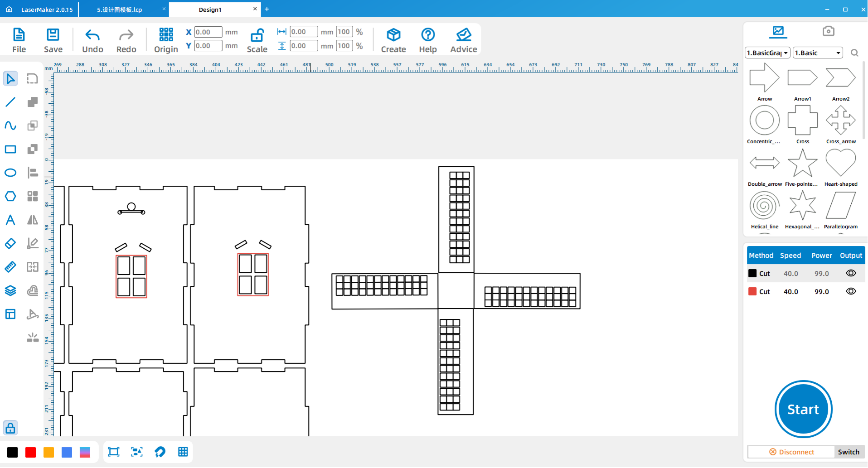Select the curve drawing tool
The image size is (868, 468).
click(10, 125)
